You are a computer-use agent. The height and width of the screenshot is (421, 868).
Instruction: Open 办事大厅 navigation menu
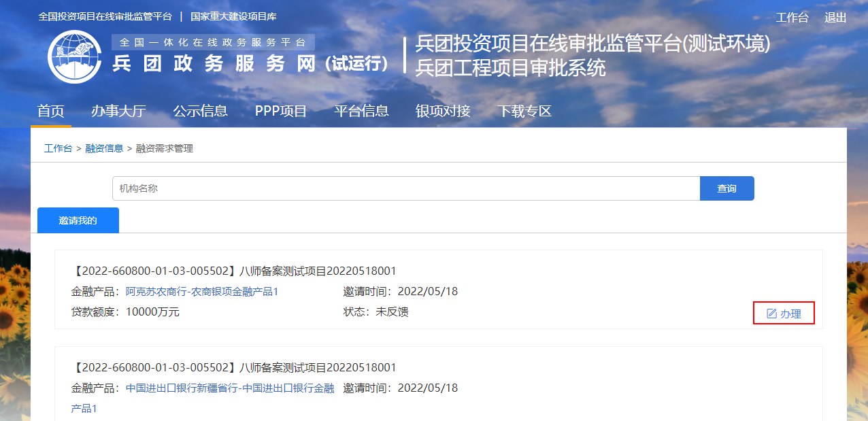click(x=118, y=111)
